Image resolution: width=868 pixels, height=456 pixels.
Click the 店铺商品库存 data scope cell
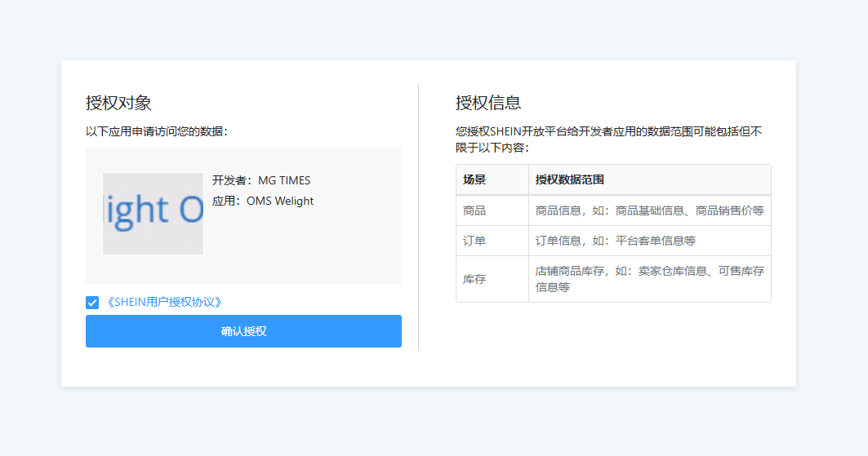pyautogui.click(x=650, y=279)
